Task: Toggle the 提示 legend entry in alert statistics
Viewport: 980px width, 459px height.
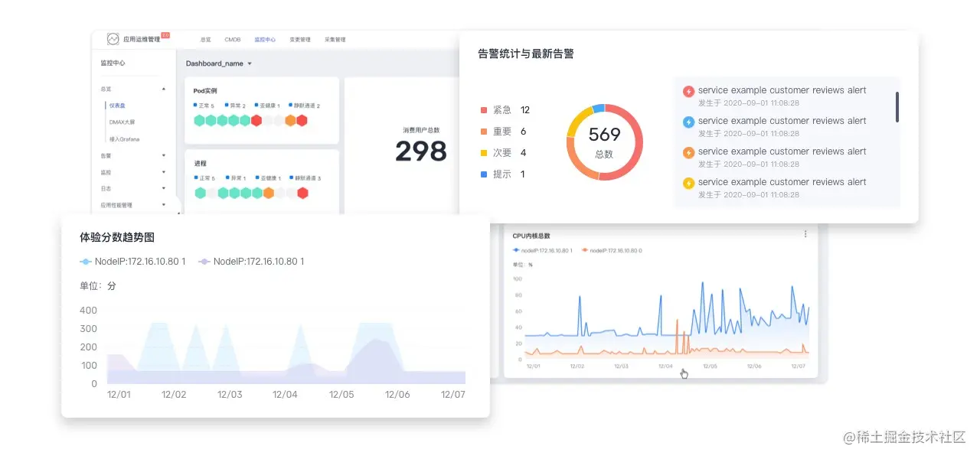Action: [x=502, y=174]
